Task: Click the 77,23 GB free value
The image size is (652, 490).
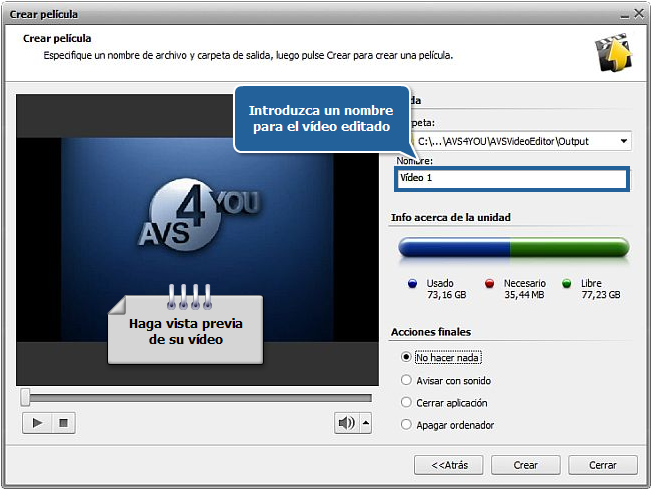Action: 601,295
